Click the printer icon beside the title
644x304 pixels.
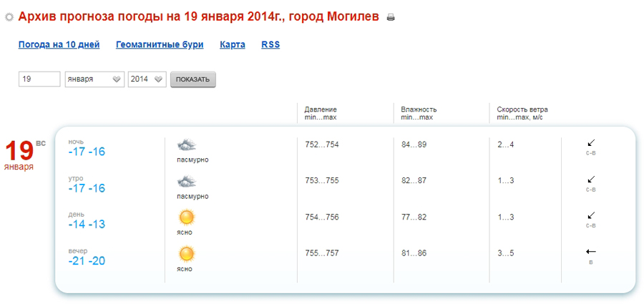click(391, 17)
